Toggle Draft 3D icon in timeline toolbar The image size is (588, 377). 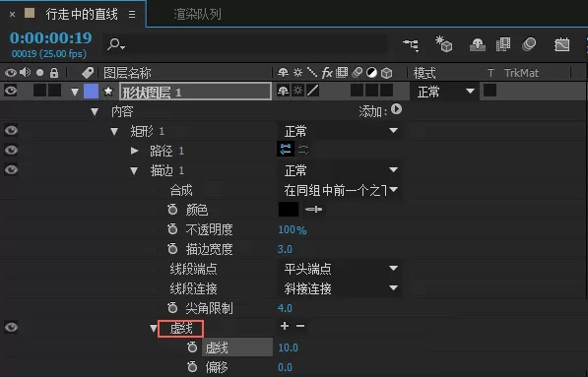(x=443, y=44)
